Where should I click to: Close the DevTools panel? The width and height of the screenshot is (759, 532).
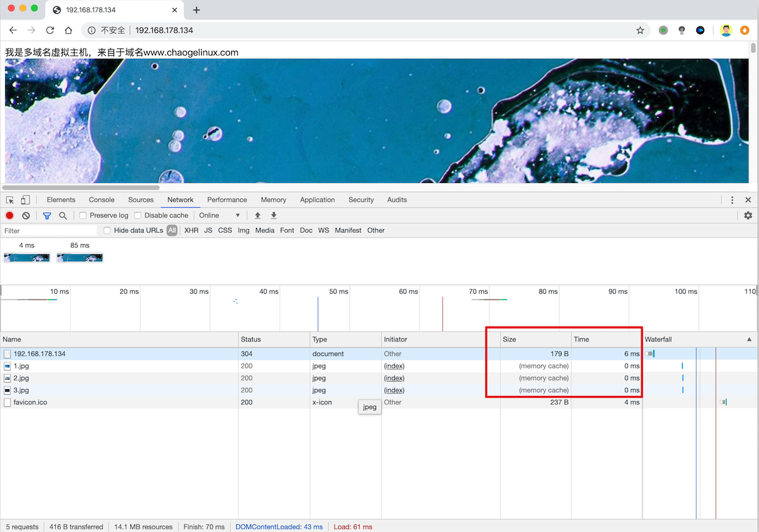748,200
